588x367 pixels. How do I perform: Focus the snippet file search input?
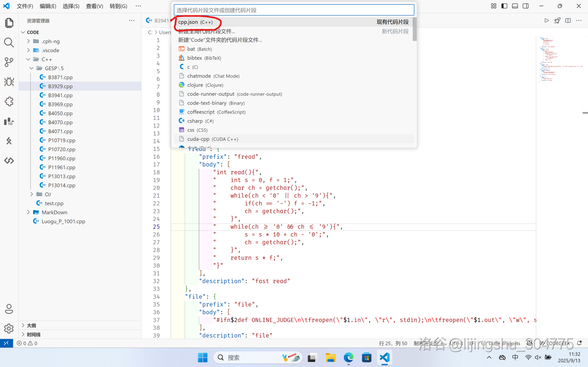pyautogui.click(x=294, y=10)
